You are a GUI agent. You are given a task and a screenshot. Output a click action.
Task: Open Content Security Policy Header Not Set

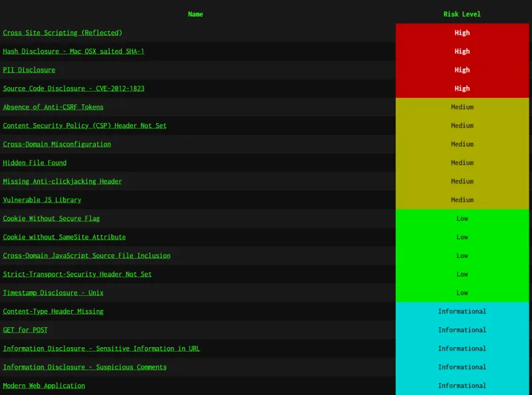[x=84, y=126]
